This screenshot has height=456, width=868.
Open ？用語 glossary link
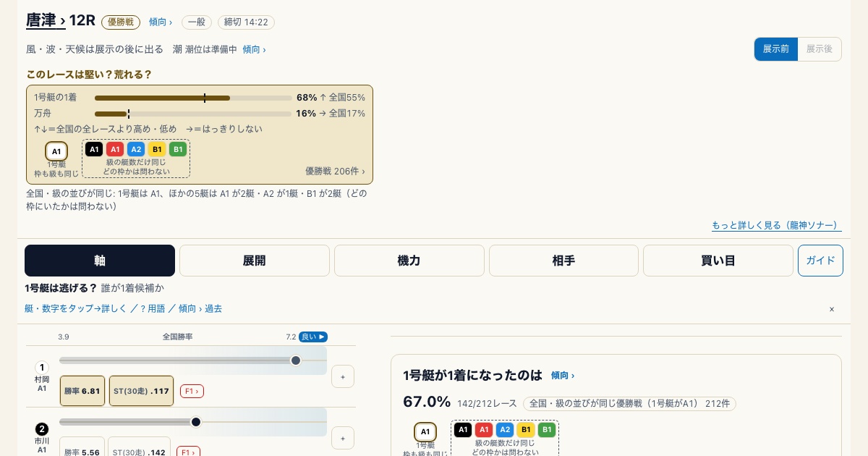tap(152, 308)
